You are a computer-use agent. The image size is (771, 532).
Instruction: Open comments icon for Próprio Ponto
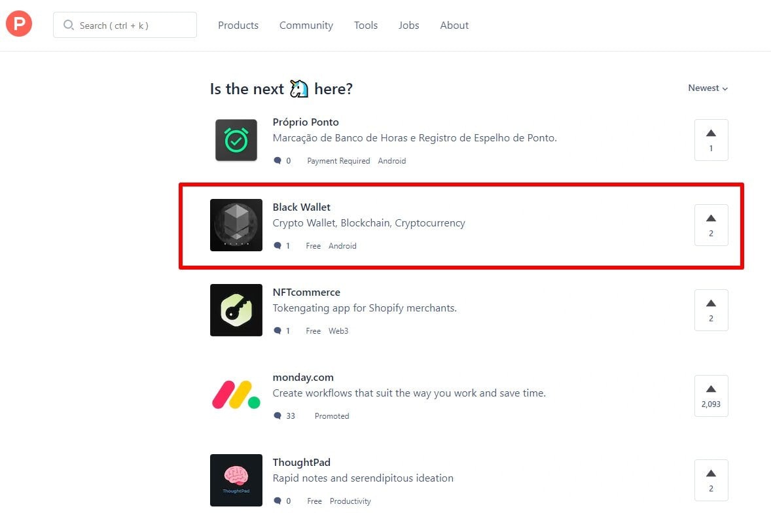click(x=278, y=161)
